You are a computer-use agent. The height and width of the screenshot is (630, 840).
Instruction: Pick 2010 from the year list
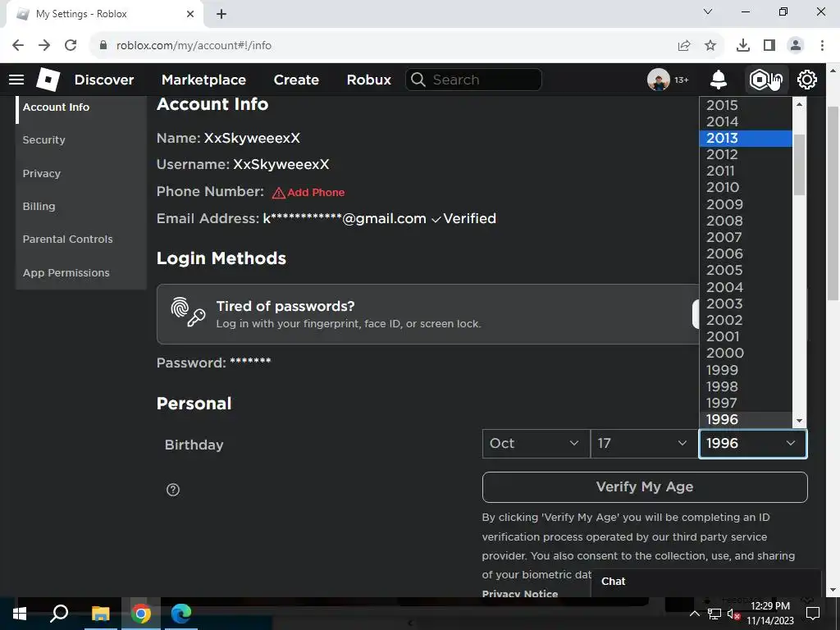click(746, 188)
